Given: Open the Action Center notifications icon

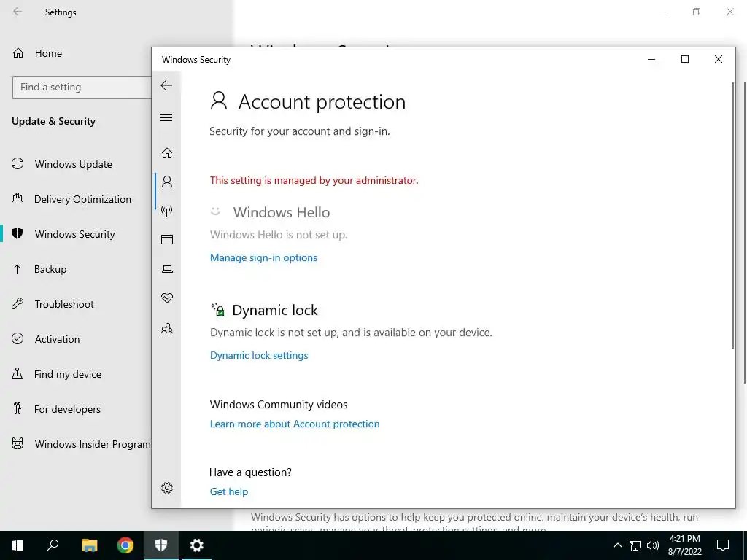Looking at the screenshot, I should (x=723, y=545).
